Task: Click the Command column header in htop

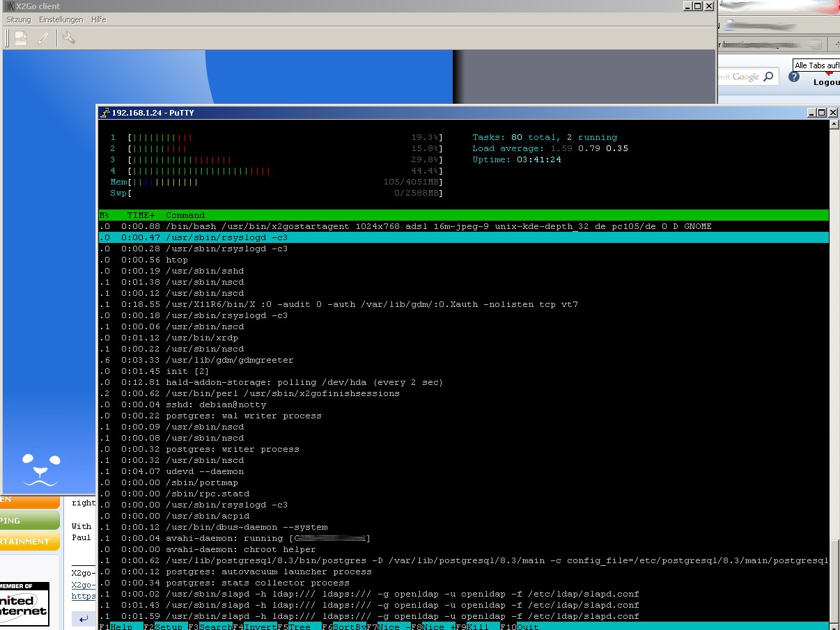Action: coord(185,215)
